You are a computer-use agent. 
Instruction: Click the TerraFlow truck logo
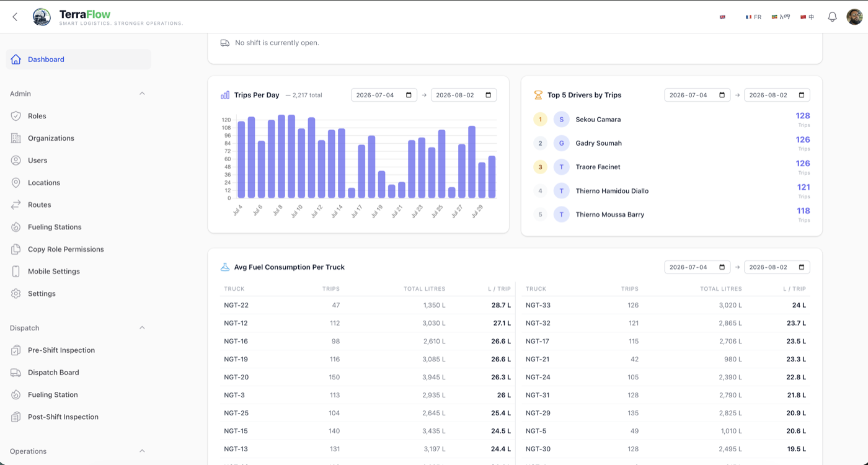pyautogui.click(x=42, y=17)
